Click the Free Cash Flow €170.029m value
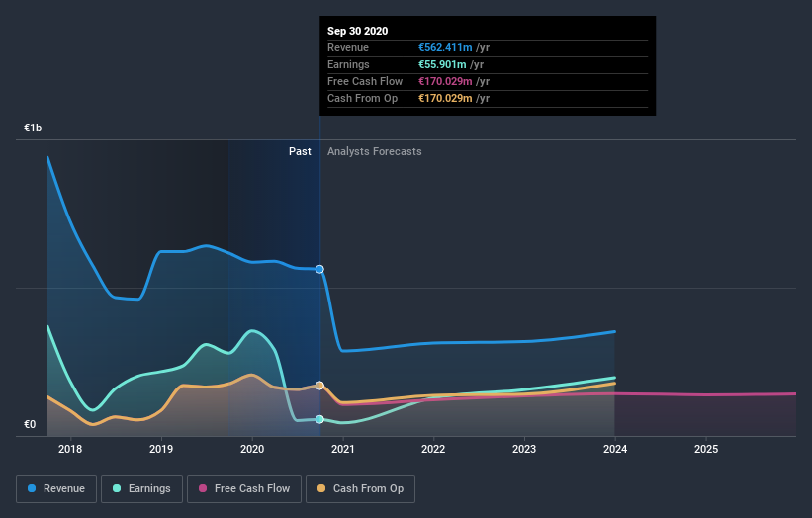812x518 pixels. pyautogui.click(x=445, y=81)
